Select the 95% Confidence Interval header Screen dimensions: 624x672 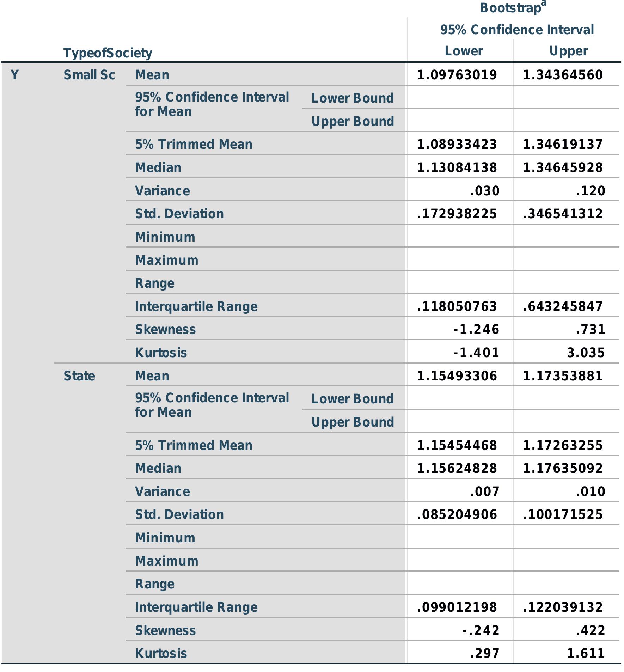coord(517,30)
